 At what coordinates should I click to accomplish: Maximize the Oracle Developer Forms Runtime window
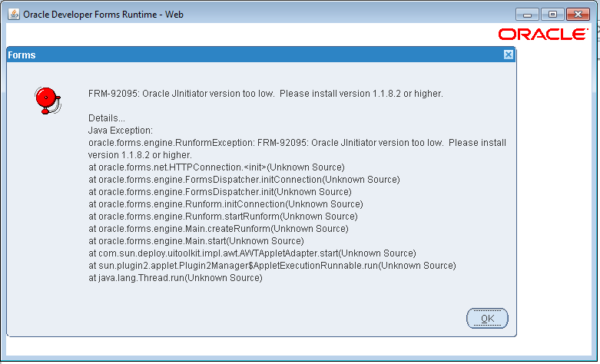[x=552, y=15]
